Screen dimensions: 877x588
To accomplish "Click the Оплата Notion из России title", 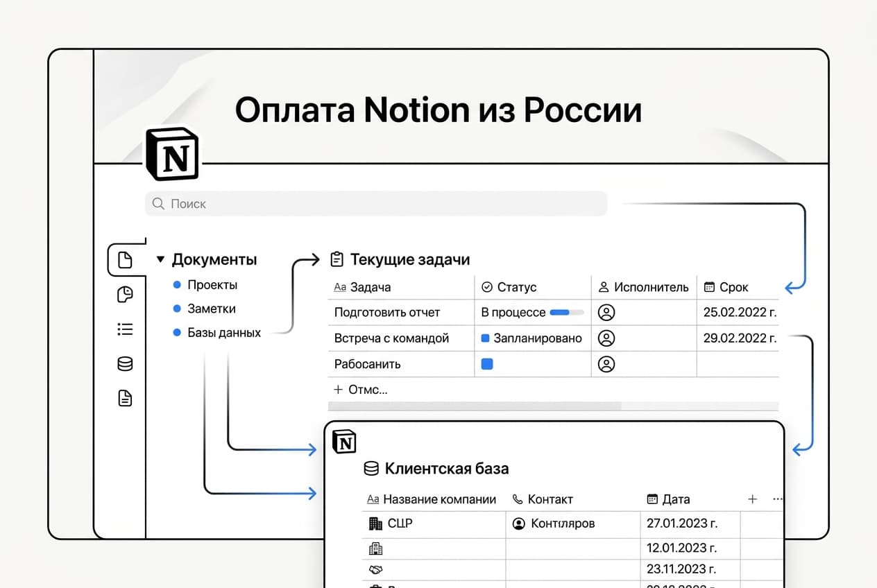I will tap(438, 110).
